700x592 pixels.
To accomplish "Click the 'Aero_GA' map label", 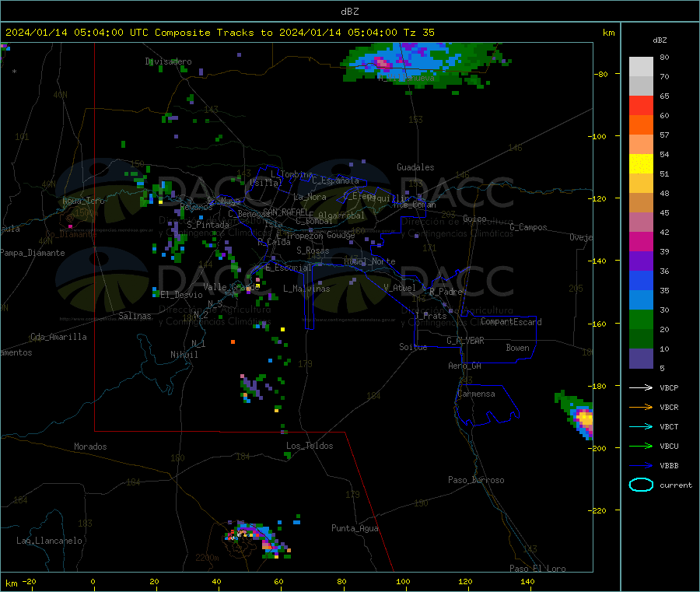I will coord(464,366).
